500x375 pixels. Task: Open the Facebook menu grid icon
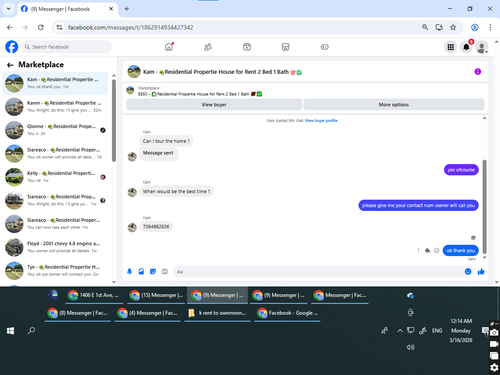pos(451,47)
